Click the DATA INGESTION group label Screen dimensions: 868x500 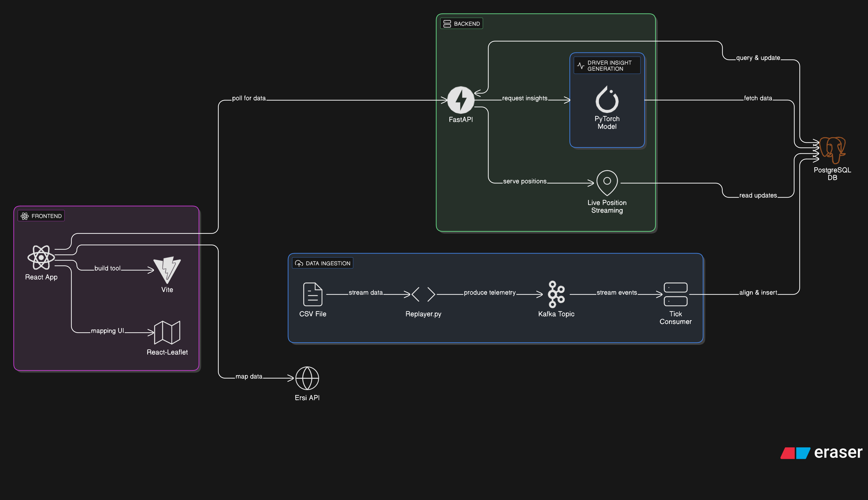click(x=322, y=263)
